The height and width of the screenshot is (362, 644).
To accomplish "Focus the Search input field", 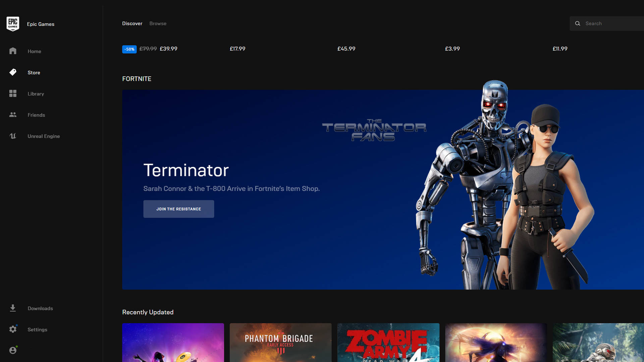I will click(607, 23).
